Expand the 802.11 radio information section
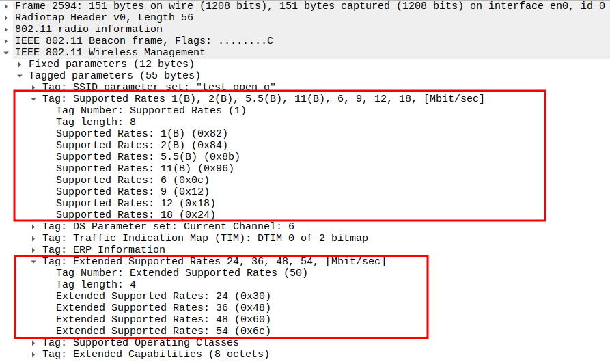This screenshot has width=610, height=364. pyautogui.click(x=7, y=29)
